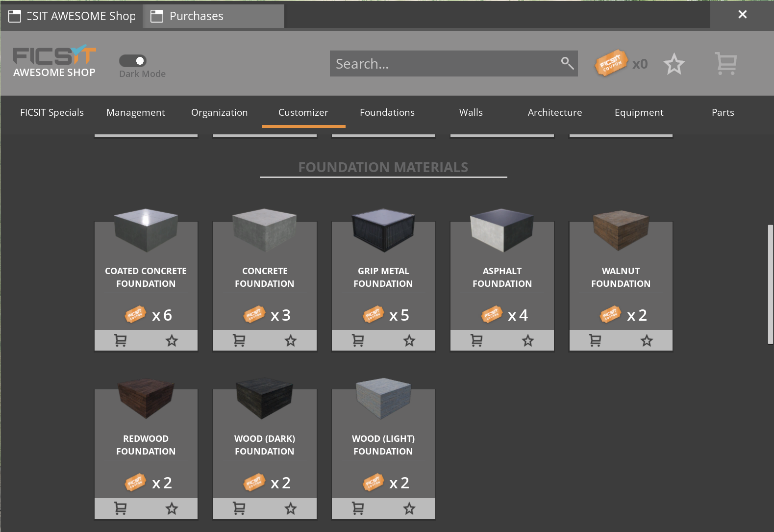
Task: Select the Grip Metal Foundation thumbnail
Action: coord(383,230)
